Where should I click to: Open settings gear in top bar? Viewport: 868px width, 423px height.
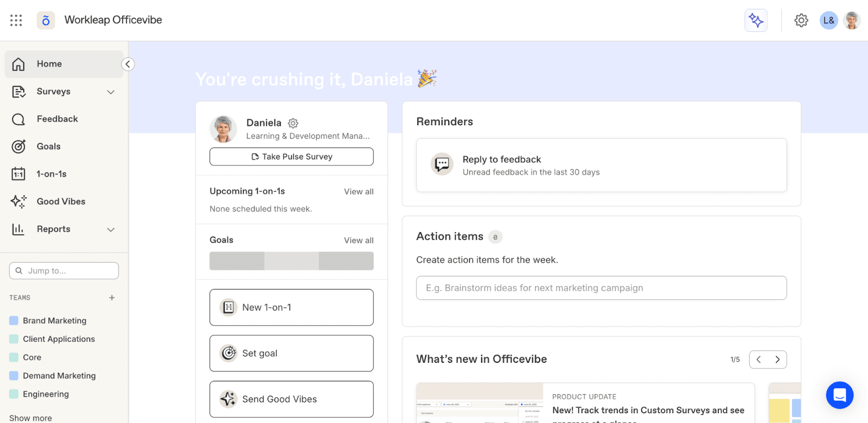[801, 21]
